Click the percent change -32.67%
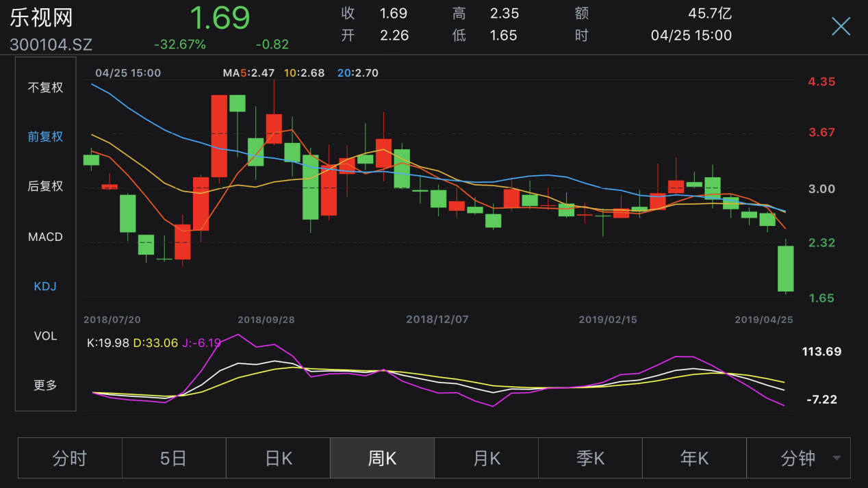This screenshot has height=488, width=868. click(x=180, y=44)
